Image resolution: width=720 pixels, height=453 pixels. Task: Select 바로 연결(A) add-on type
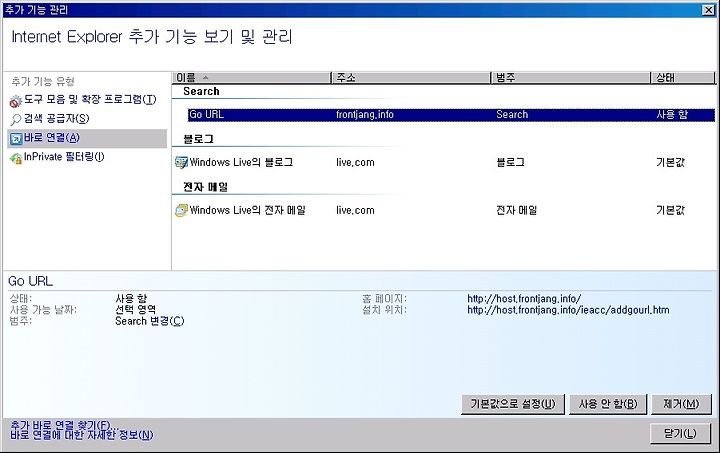click(x=87, y=138)
